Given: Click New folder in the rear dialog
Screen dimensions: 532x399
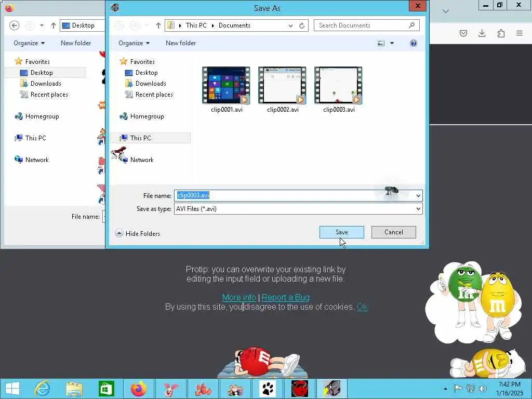Looking at the screenshot, I should point(76,43).
